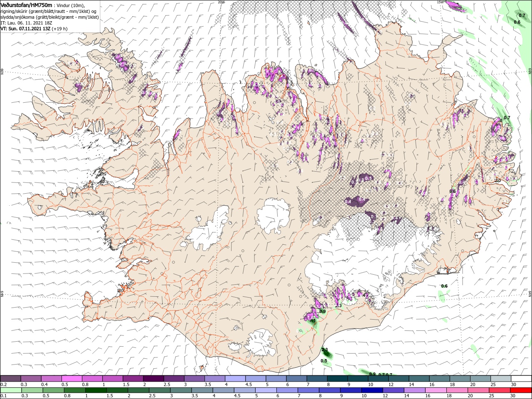Pick the dull mauve 0.2 legend swatch
Viewport: 532px width, 399px height.
click(10, 379)
